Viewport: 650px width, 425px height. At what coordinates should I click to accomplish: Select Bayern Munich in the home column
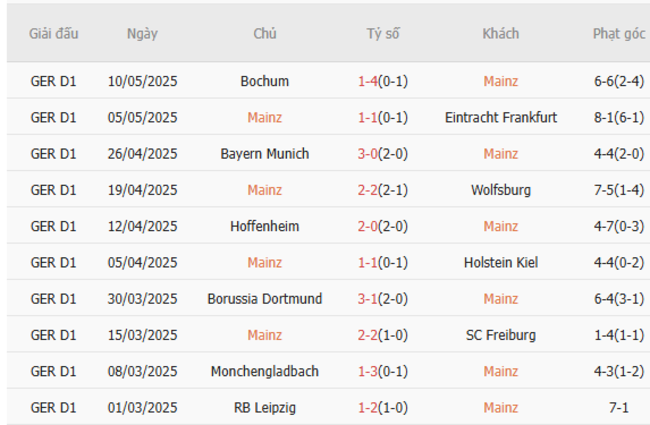[x=265, y=154]
